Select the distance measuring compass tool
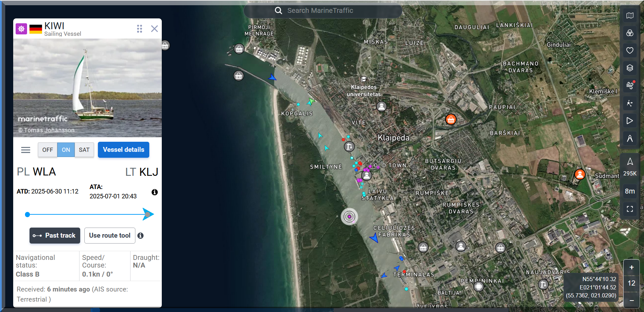Image resolution: width=644 pixels, height=312 pixels. 630,139
